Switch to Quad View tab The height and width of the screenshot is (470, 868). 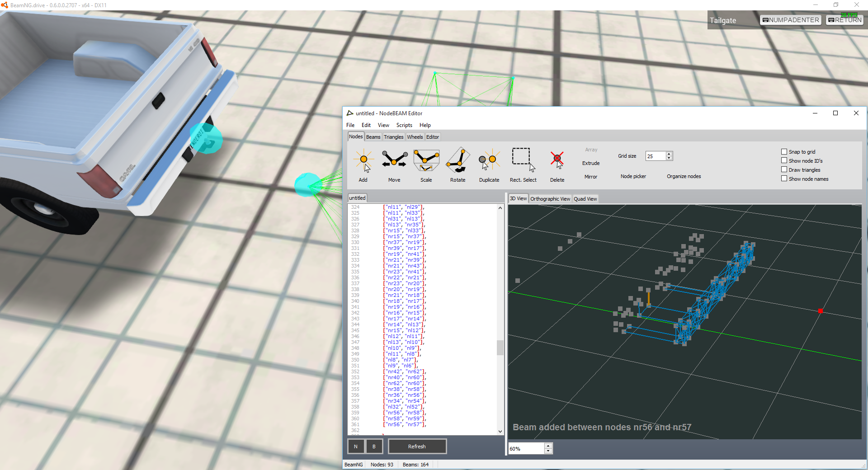(585, 199)
